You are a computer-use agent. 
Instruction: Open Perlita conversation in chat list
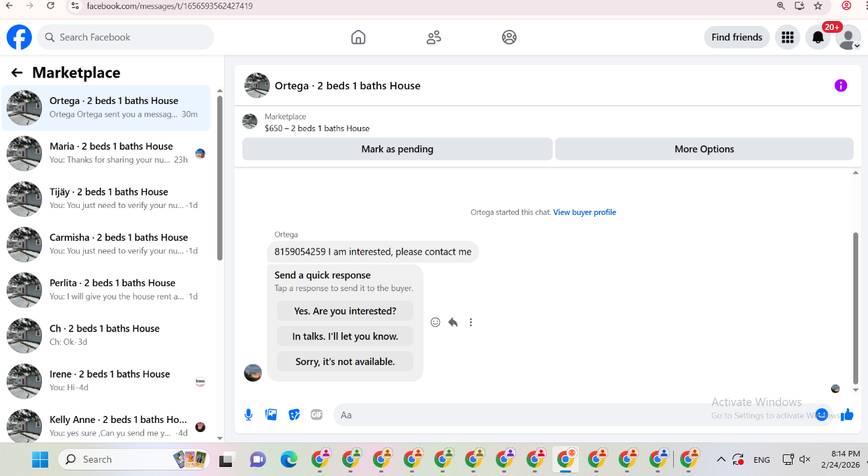coord(106,290)
